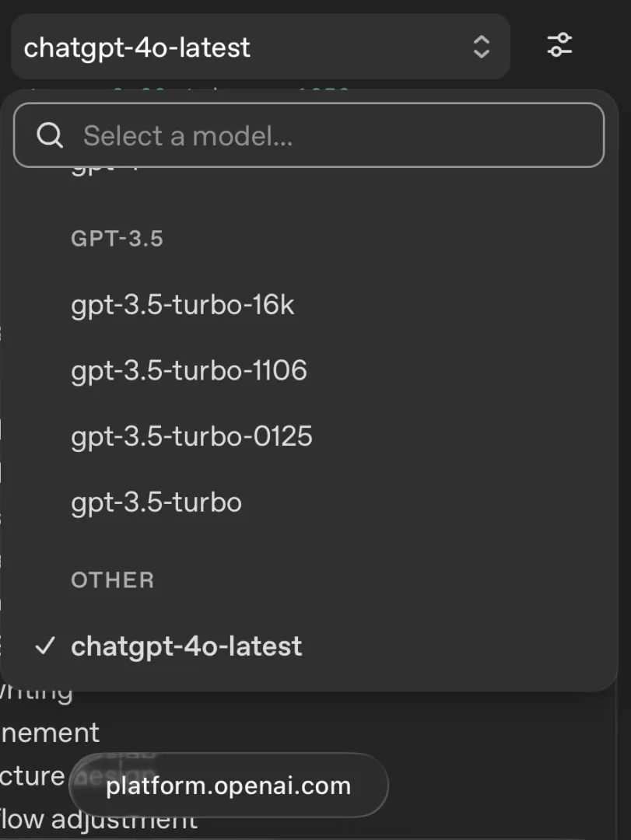This screenshot has height=840, width=631.
Task: Click the checkmark beside chatgpt-4o-latest
Action: pos(46,646)
